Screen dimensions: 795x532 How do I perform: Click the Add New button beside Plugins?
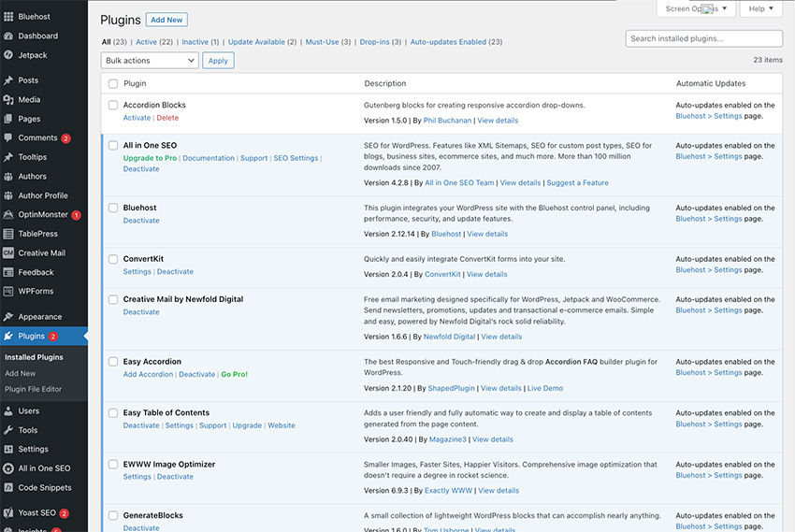point(167,20)
